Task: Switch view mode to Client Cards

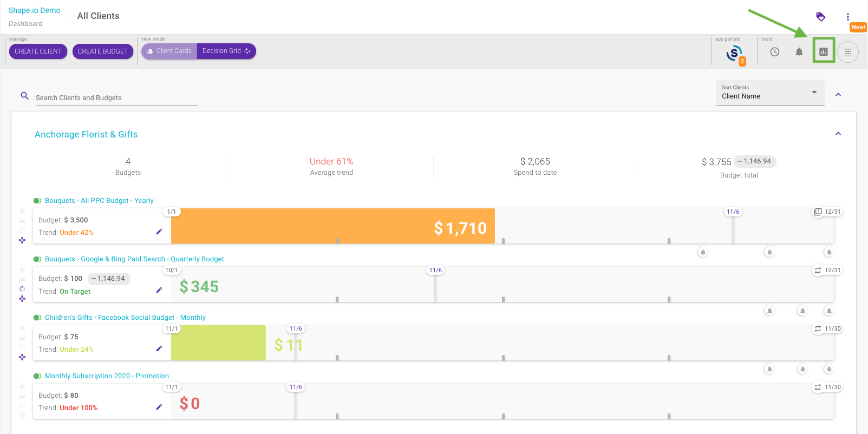Action: 169,51
